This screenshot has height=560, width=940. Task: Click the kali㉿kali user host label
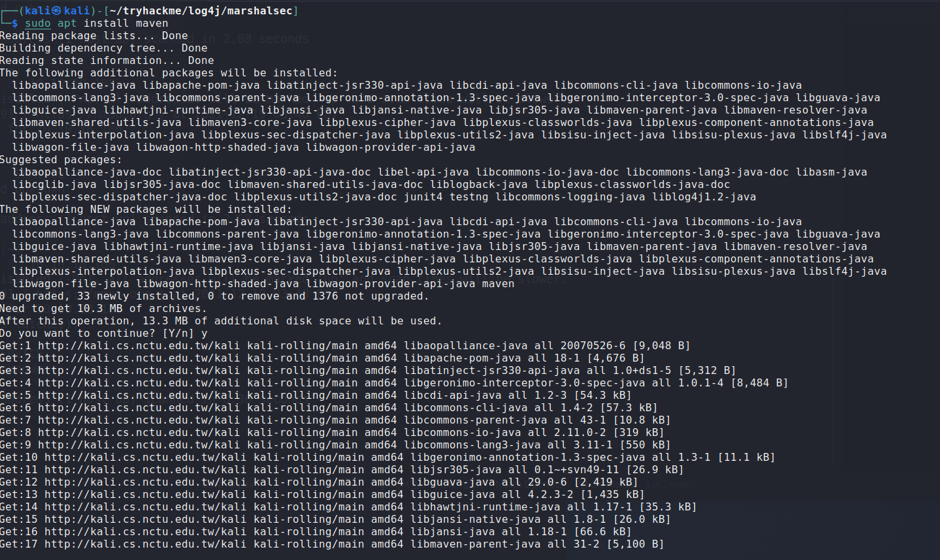tap(60, 11)
